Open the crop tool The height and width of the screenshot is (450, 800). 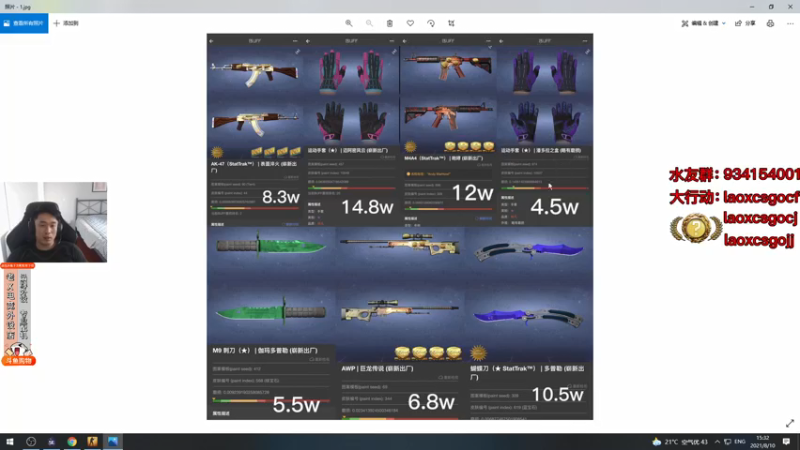451,23
